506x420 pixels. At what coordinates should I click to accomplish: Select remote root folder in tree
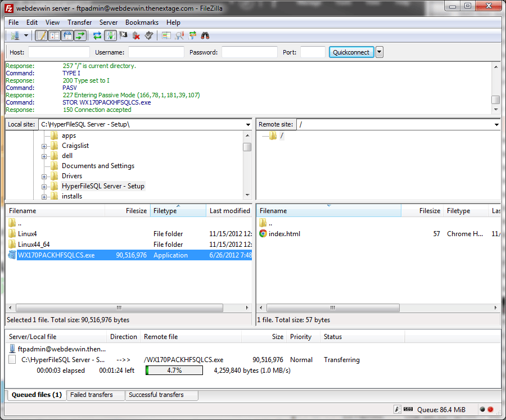coord(282,136)
